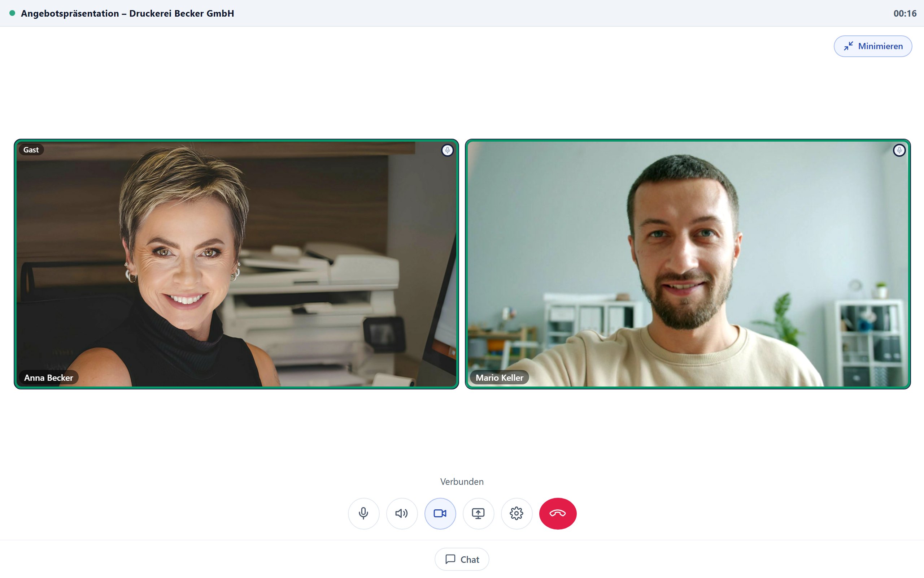The height and width of the screenshot is (578, 924).
Task: Select Mario Keller's video tile
Action: tap(688, 264)
